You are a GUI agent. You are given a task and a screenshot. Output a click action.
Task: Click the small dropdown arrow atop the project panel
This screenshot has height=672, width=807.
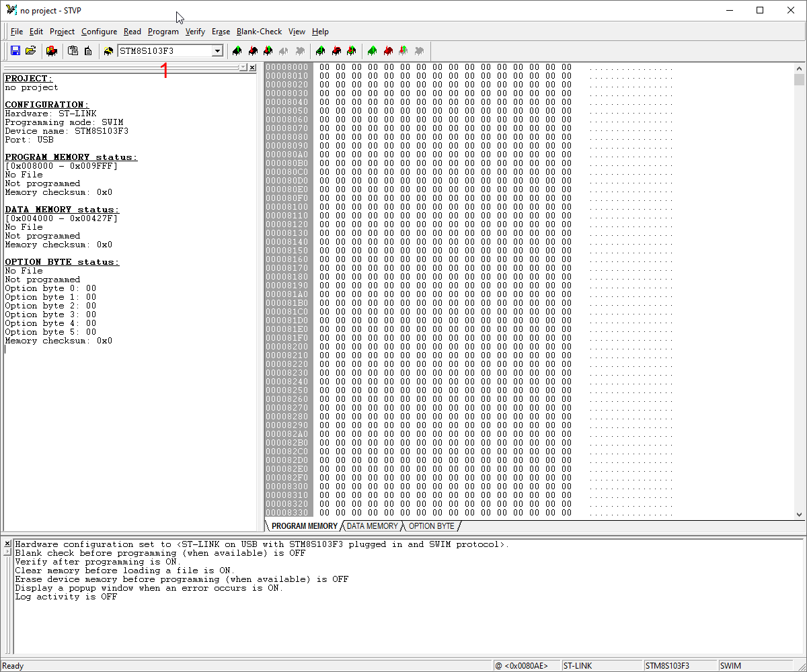pos(243,67)
